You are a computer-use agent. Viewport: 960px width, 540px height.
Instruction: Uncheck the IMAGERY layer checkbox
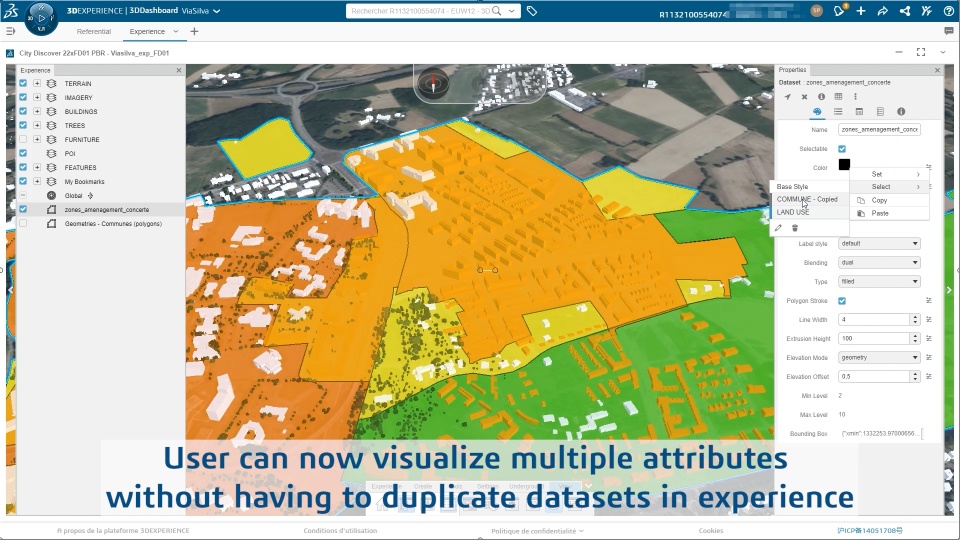(23, 97)
